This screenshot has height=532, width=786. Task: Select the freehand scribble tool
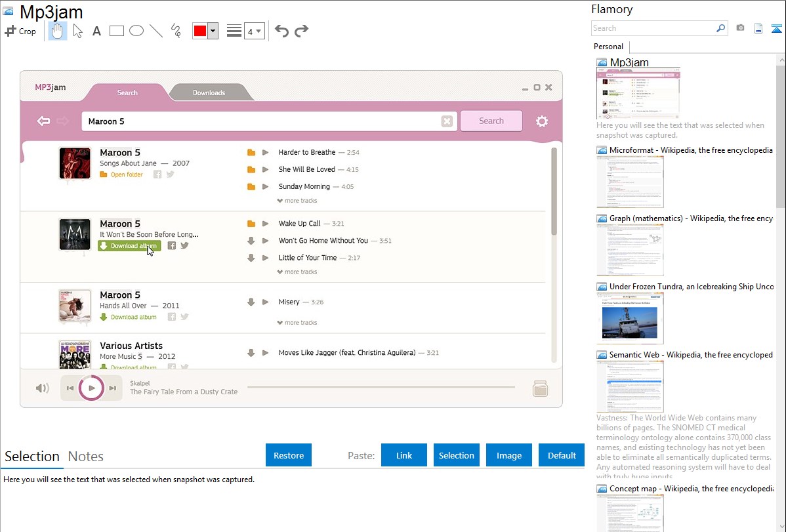click(176, 31)
